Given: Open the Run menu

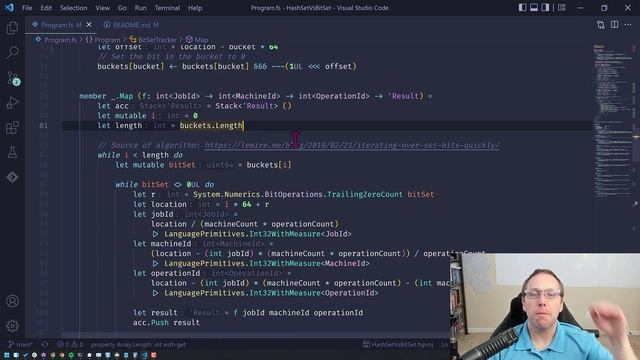Looking at the screenshot, I should tap(140, 8).
